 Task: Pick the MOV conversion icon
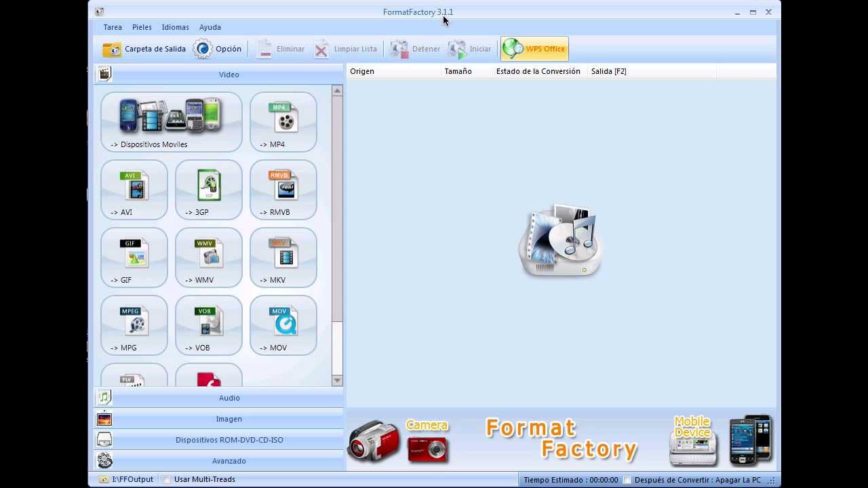point(283,325)
